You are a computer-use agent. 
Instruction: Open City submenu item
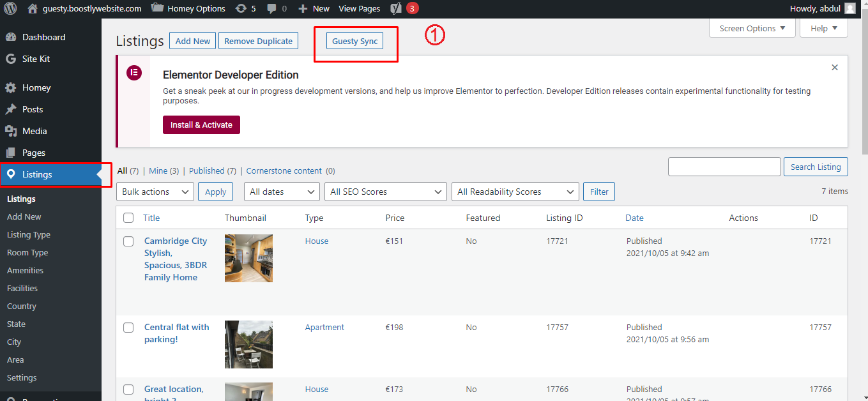(x=14, y=342)
